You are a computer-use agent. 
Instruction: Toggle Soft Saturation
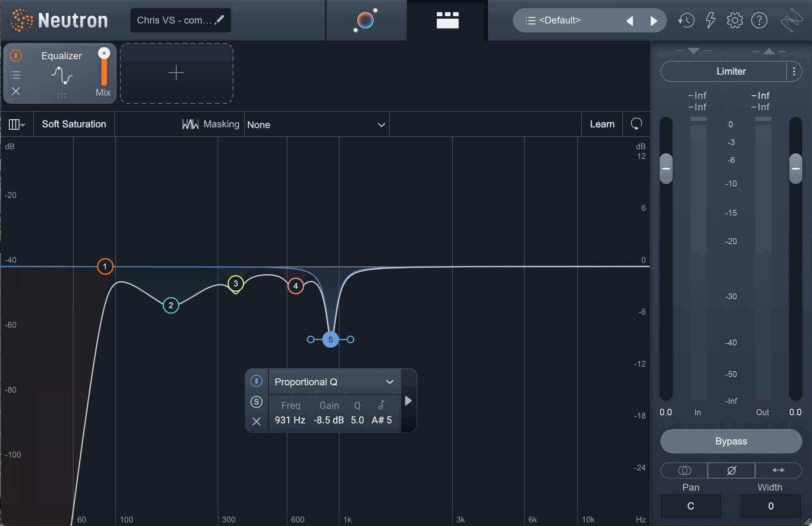coord(74,124)
